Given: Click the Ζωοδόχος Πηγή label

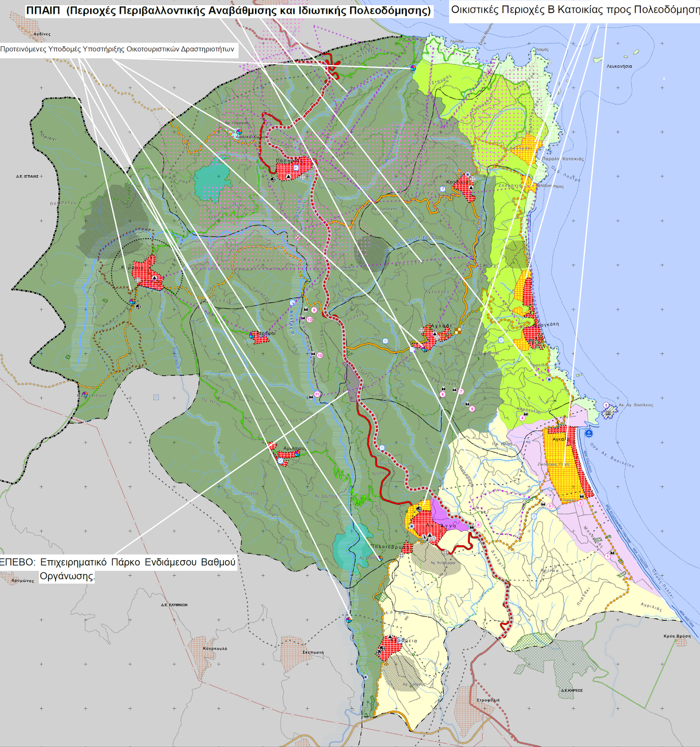Looking at the screenshot, I should [553, 464].
